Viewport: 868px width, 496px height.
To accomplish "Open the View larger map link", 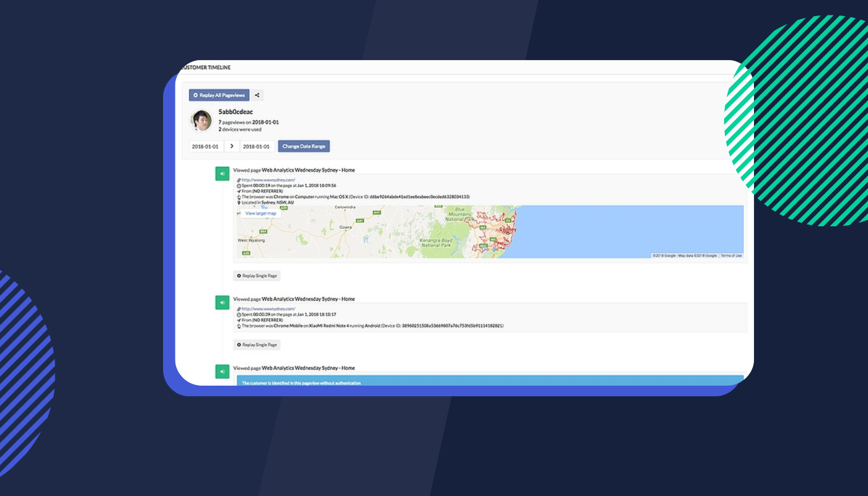I will point(259,213).
